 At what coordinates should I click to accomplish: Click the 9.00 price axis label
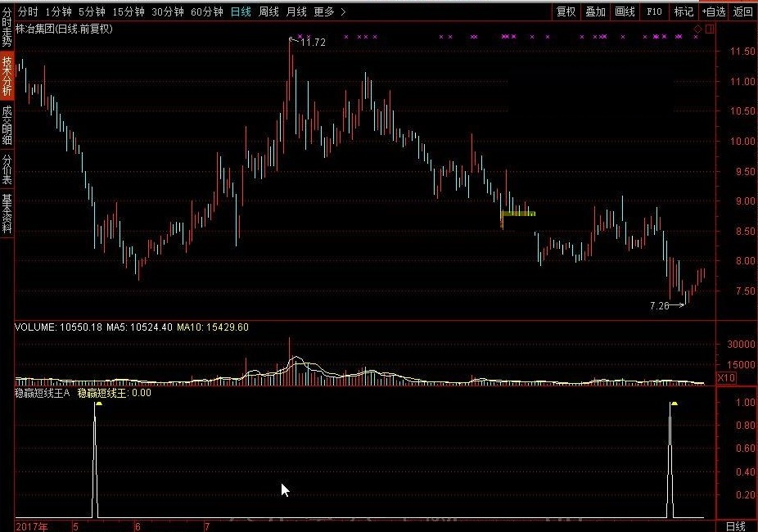click(744, 201)
